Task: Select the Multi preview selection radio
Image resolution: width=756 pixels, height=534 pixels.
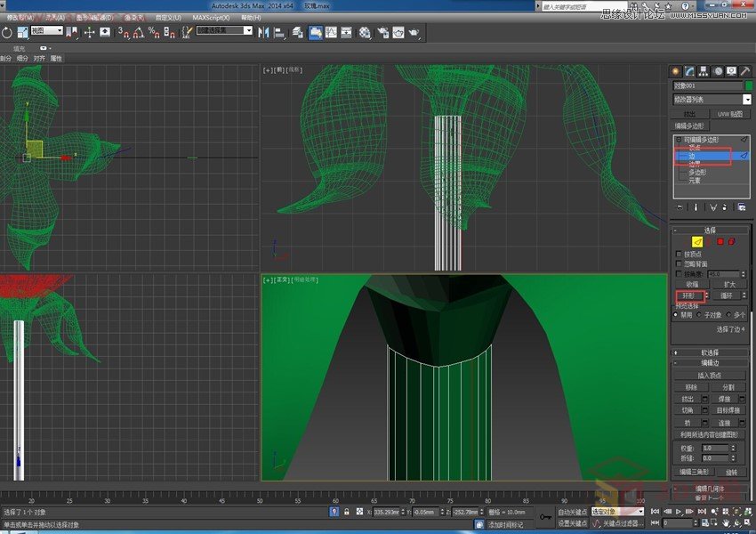Action: (x=728, y=314)
